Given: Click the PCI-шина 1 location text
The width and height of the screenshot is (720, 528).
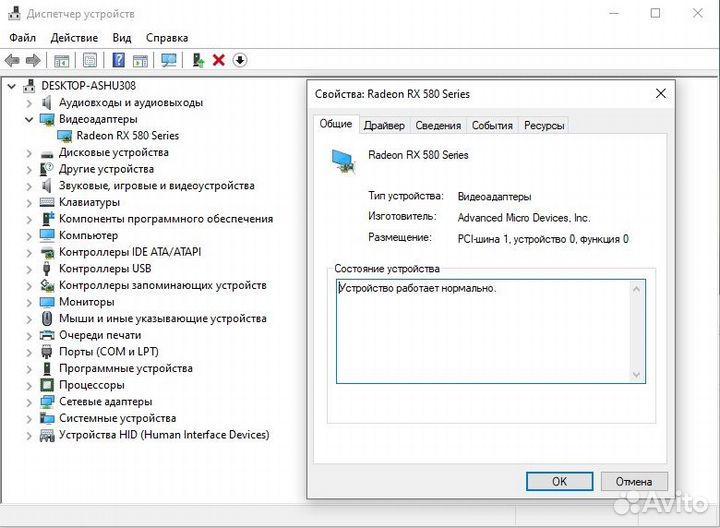Looking at the screenshot, I should coord(543,239).
